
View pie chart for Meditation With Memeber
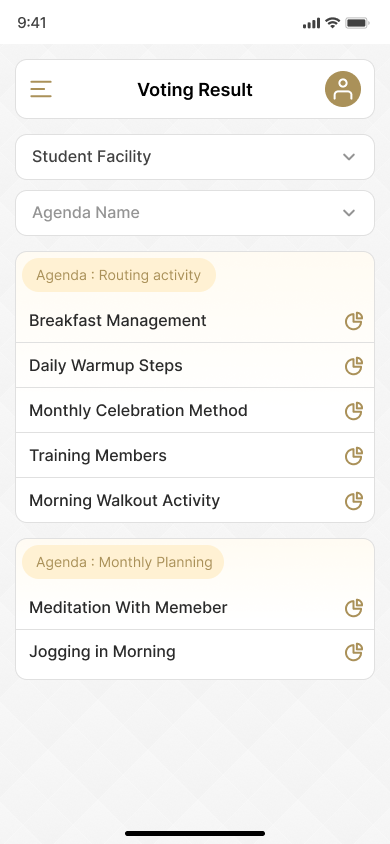353,608
